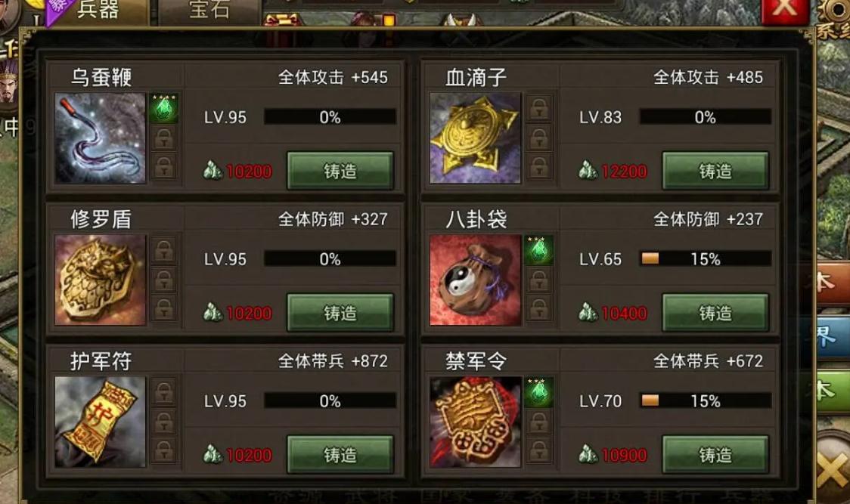The image size is (850, 504).
Task: Open the 修罗盾 shield image
Action: [x=101, y=280]
